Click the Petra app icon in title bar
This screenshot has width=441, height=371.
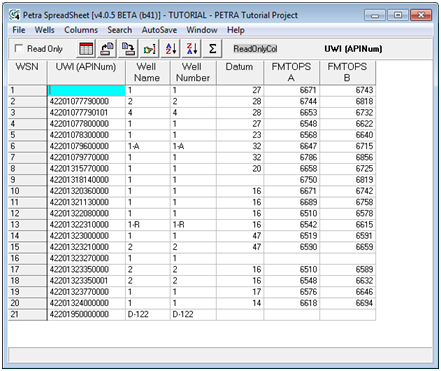(x=14, y=15)
